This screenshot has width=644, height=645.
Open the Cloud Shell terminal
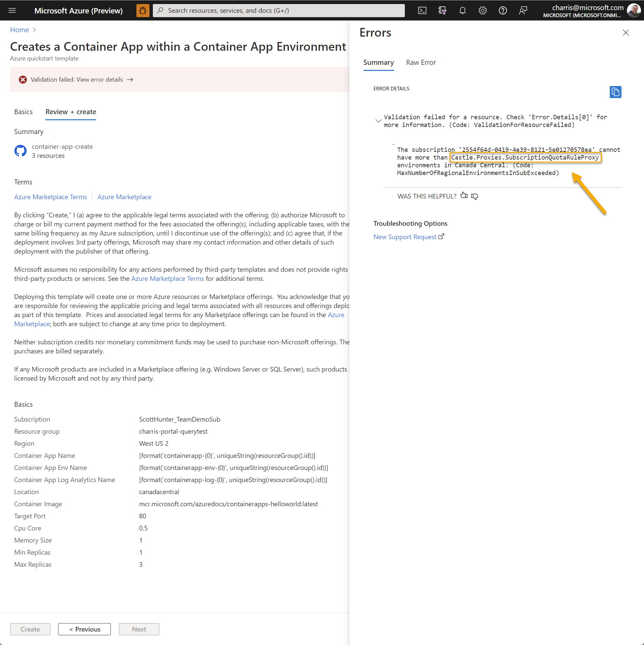point(422,10)
